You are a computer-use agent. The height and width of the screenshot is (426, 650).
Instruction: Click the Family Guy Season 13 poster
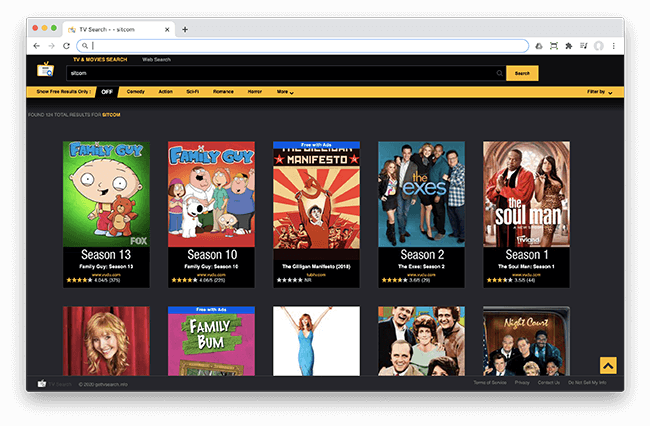click(106, 194)
